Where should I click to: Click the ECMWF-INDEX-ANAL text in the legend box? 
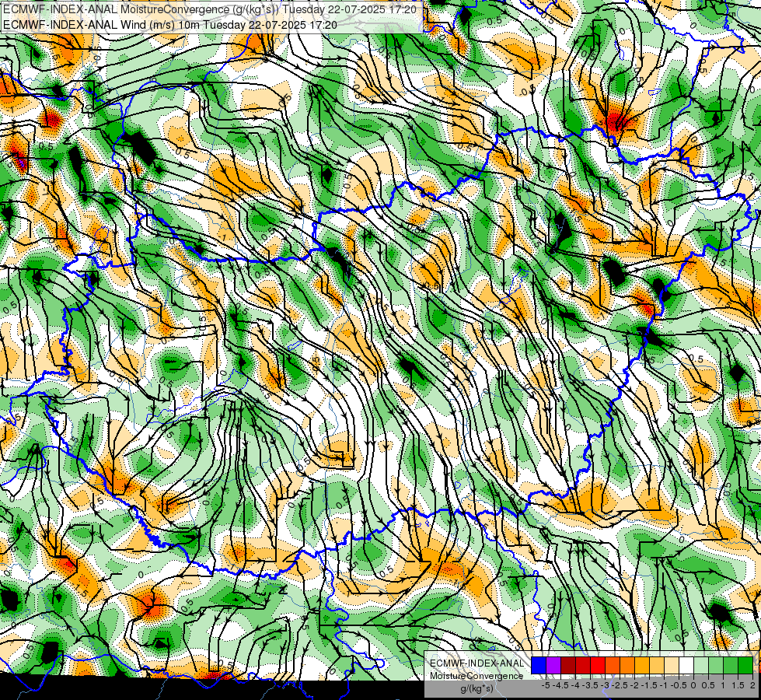click(x=477, y=663)
